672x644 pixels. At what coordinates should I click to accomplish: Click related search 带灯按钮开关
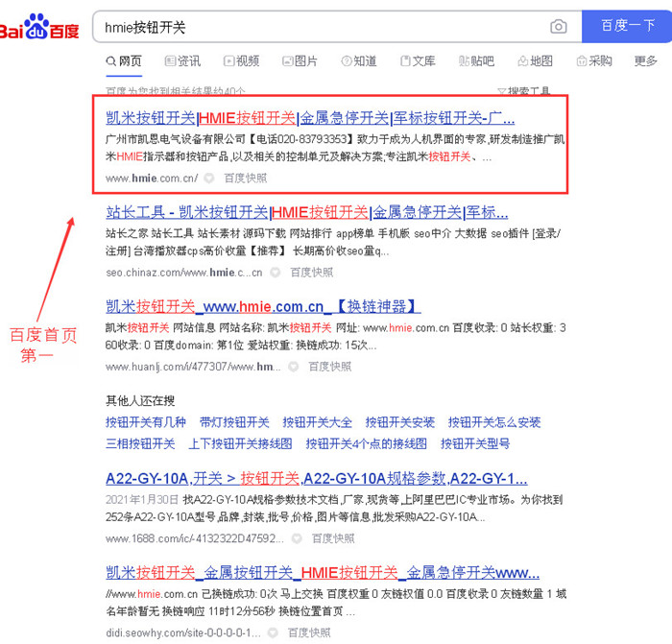click(234, 422)
